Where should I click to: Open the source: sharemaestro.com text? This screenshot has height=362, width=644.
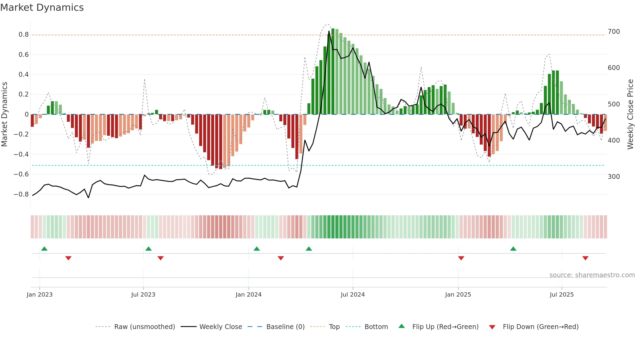(592, 275)
